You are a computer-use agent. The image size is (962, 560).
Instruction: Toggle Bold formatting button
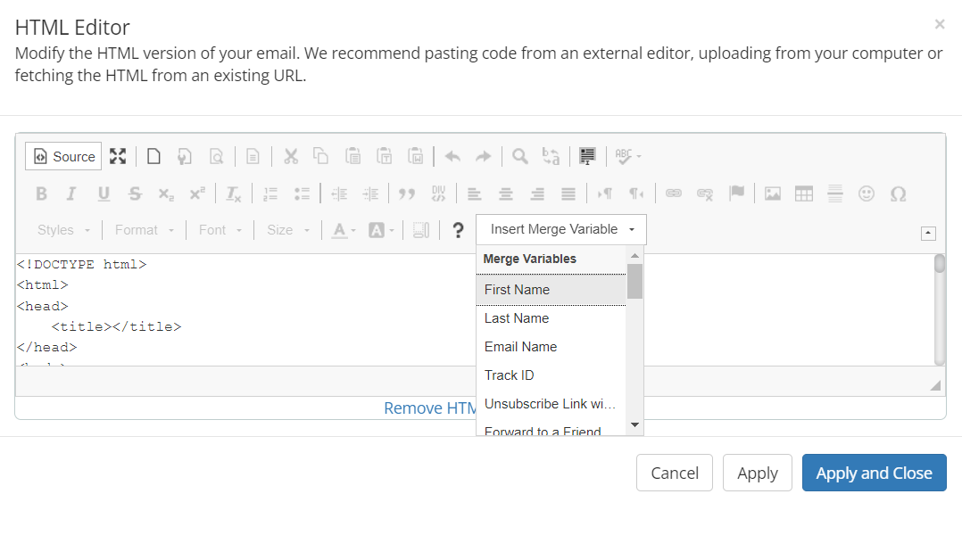click(x=41, y=194)
